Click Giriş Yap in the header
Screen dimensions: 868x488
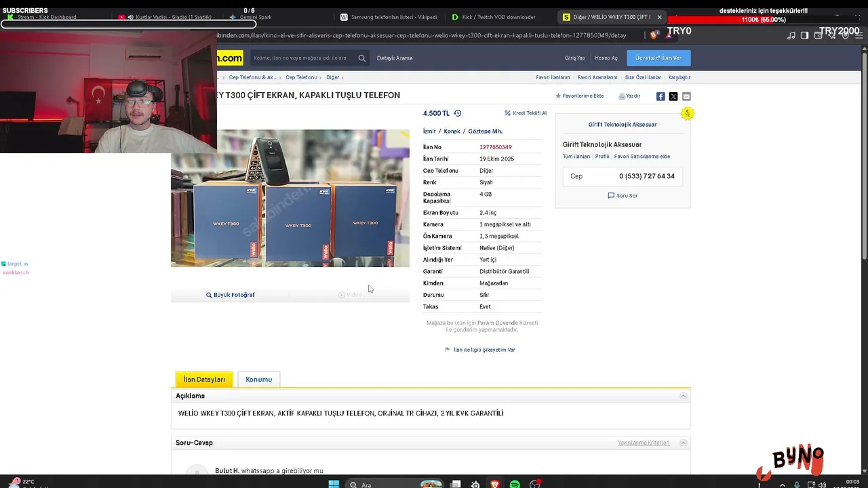click(575, 58)
